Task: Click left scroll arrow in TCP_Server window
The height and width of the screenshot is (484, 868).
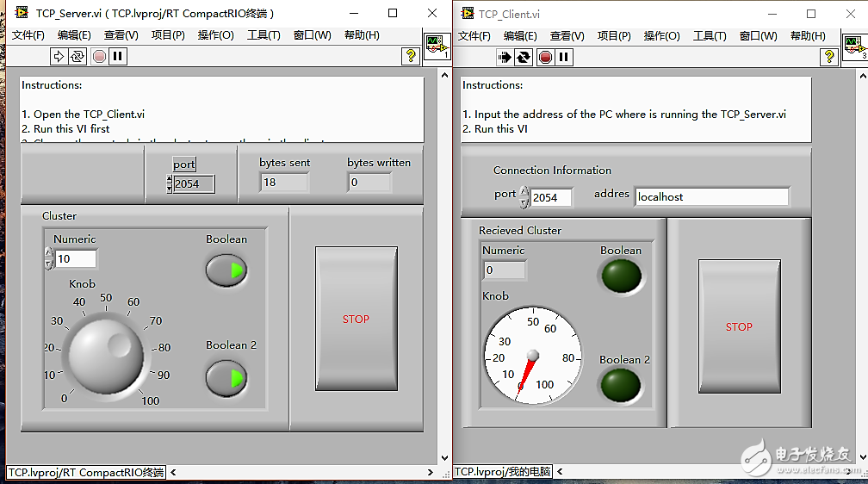Action: (x=173, y=472)
